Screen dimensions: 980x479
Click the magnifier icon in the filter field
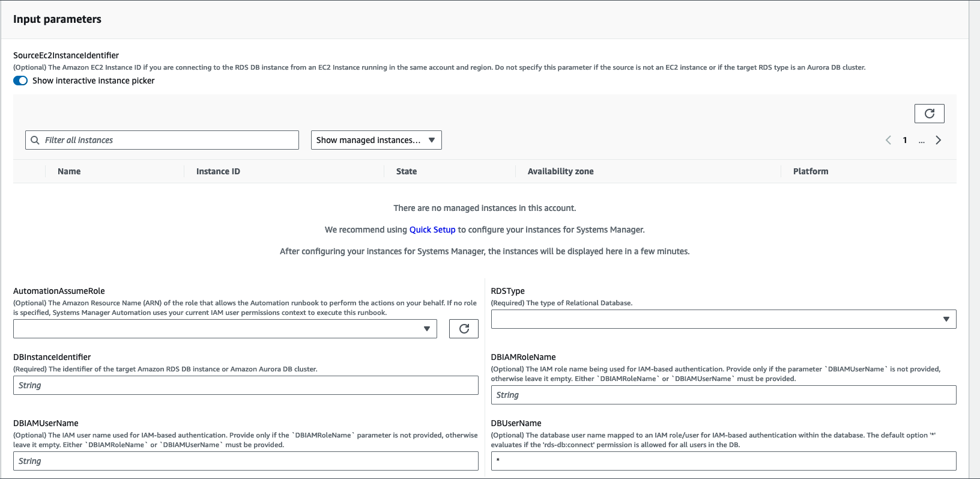35,139
